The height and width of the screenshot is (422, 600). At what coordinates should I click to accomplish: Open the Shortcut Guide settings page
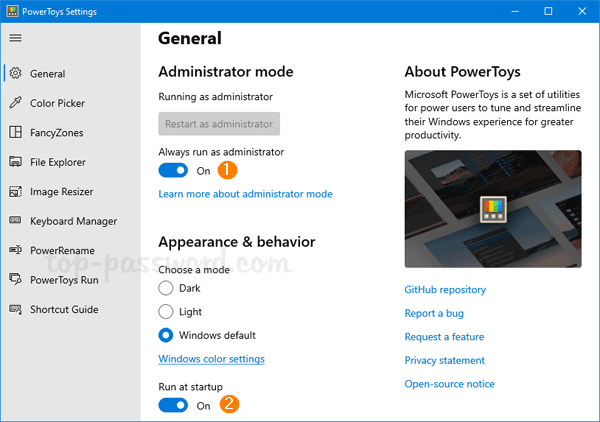(x=64, y=309)
